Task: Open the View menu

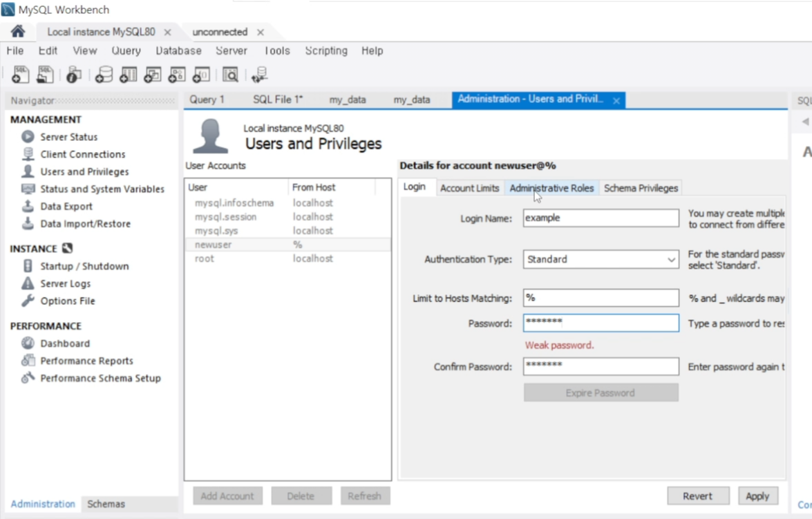Action: (85, 50)
